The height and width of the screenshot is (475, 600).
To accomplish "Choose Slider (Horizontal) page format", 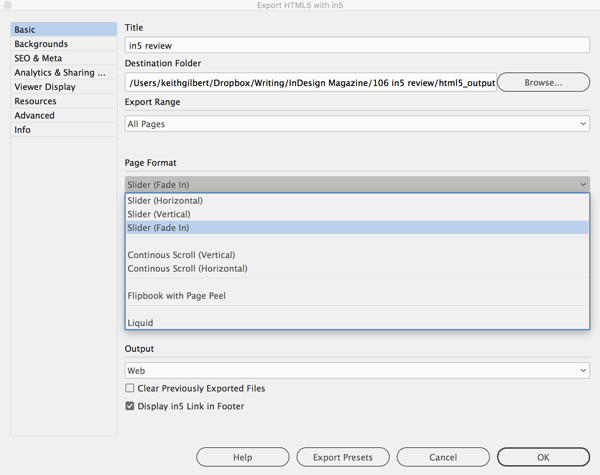I will [x=357, y=201].
